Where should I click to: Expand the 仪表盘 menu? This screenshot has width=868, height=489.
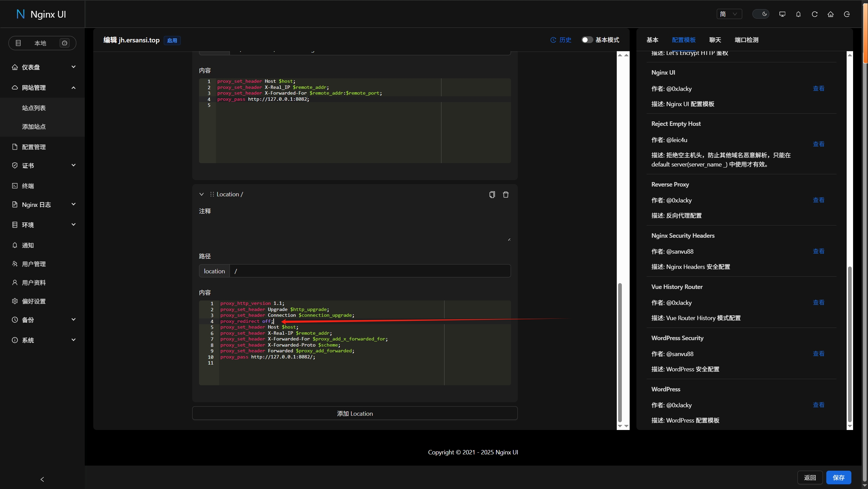tap(43, 67)
